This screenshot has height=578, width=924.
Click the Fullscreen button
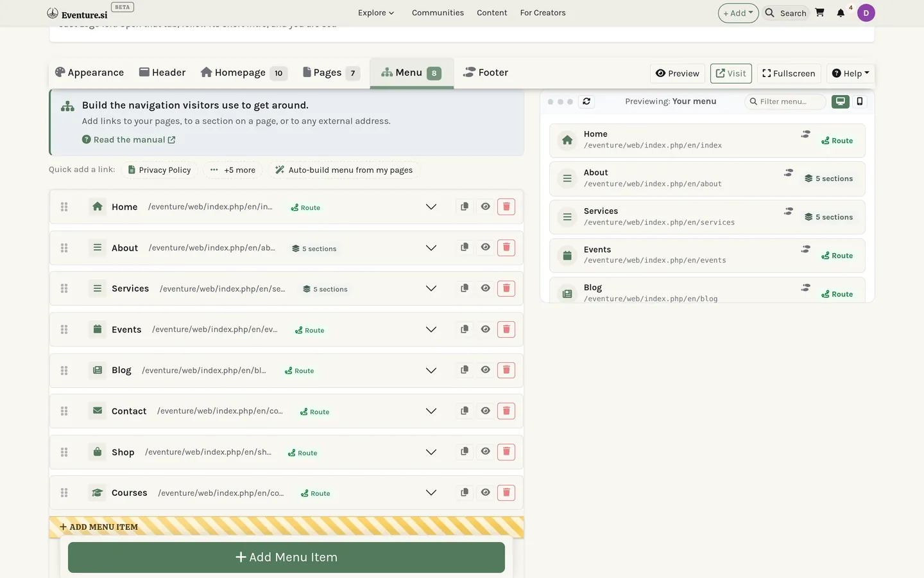pos(789,73)
